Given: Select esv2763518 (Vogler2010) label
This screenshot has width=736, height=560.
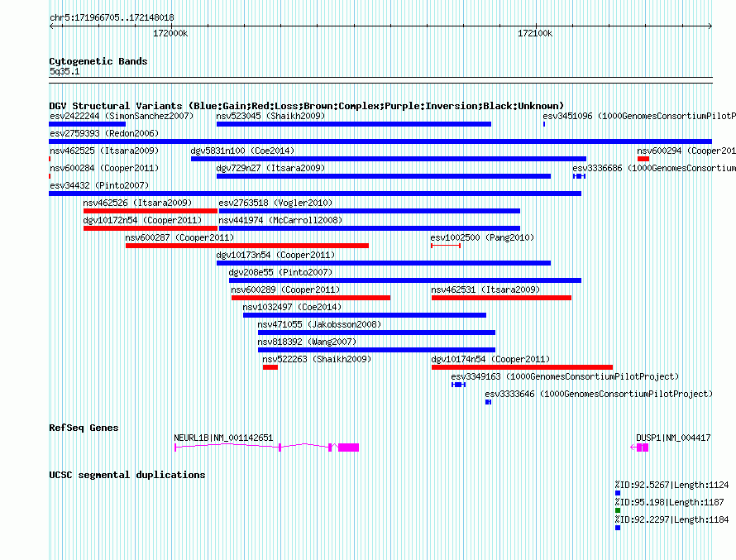Looking at the screenshot, I should 275,203.
